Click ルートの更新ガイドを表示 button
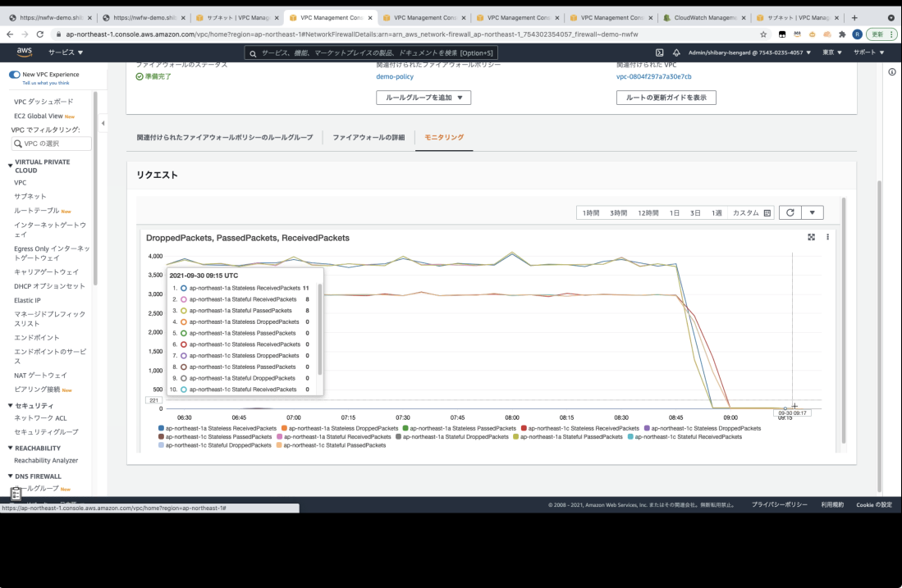The image size is (902, 588). (666, 98)
